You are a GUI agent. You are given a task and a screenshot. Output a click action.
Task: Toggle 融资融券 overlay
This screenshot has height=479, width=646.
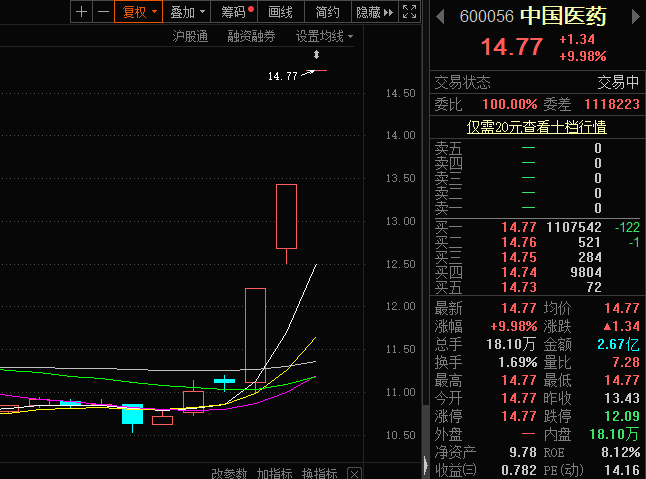point(251,36)
